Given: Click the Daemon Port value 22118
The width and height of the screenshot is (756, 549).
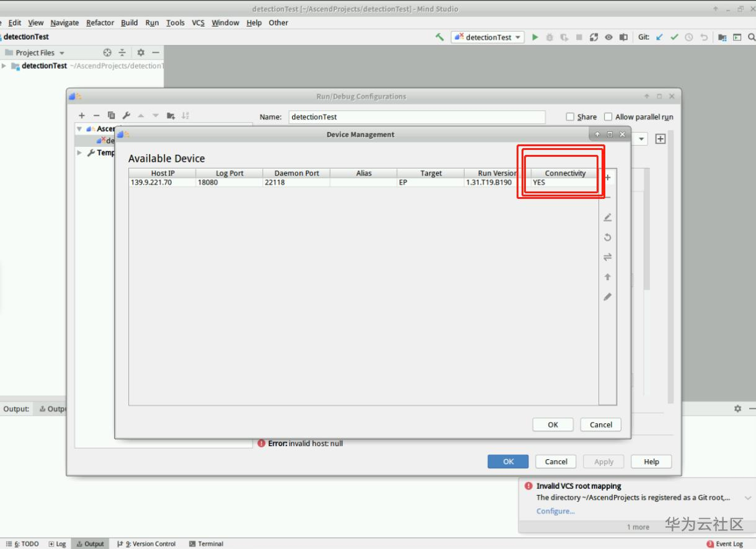Looking at the screenshot, I should (x=296, y=183).
